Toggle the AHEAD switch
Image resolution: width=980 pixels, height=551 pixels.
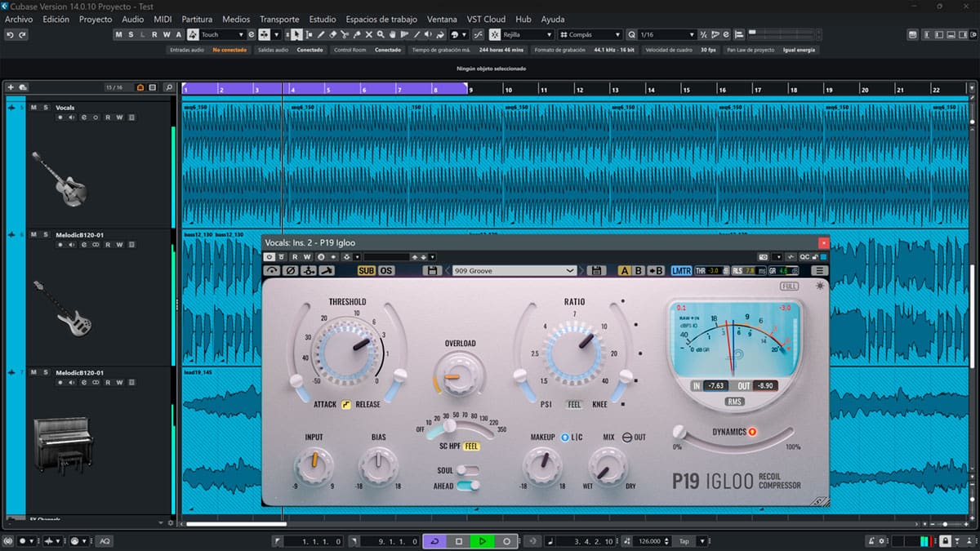click(x=468, y=486)
